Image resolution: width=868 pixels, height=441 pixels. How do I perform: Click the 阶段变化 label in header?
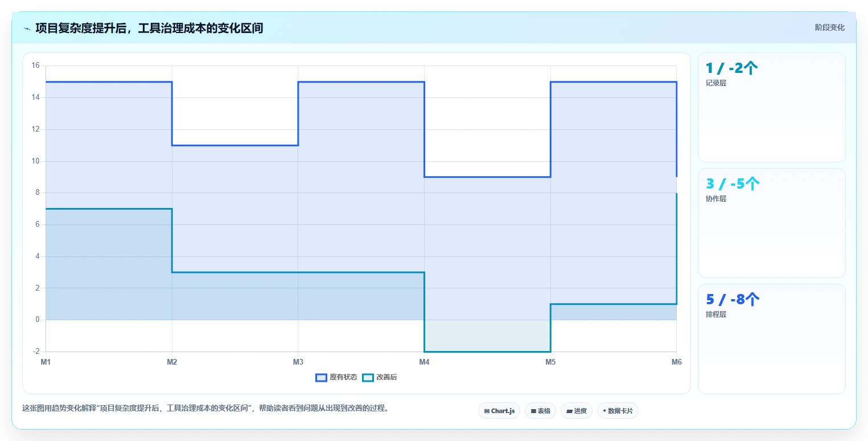point(830,27)
